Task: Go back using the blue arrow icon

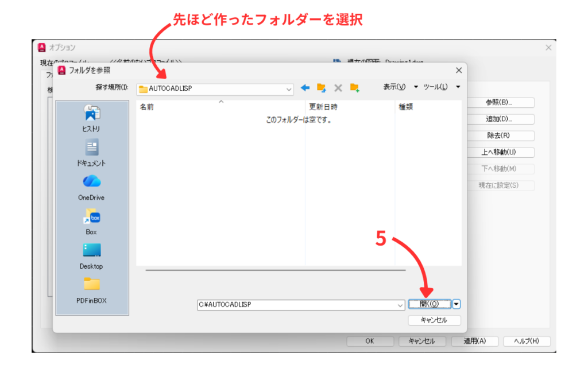Action: pyautogui.click(x=305, y=88)
